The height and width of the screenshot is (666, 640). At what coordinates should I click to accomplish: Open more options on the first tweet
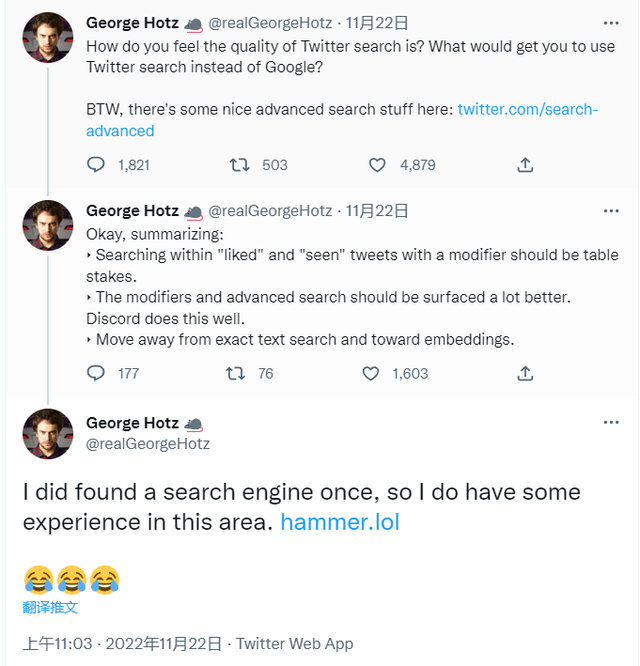coord(611,22)
